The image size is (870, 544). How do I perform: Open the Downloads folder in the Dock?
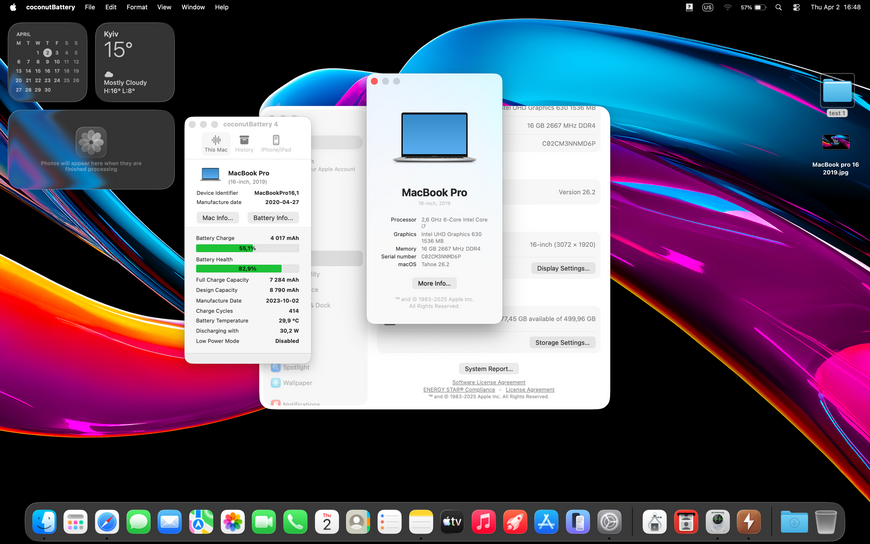[794, 522]
